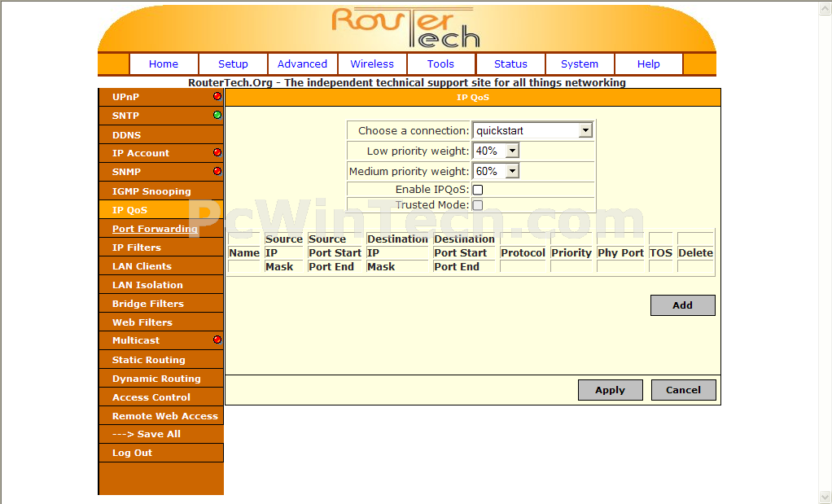
Task: Click the Cancel button
Action: 683,390
